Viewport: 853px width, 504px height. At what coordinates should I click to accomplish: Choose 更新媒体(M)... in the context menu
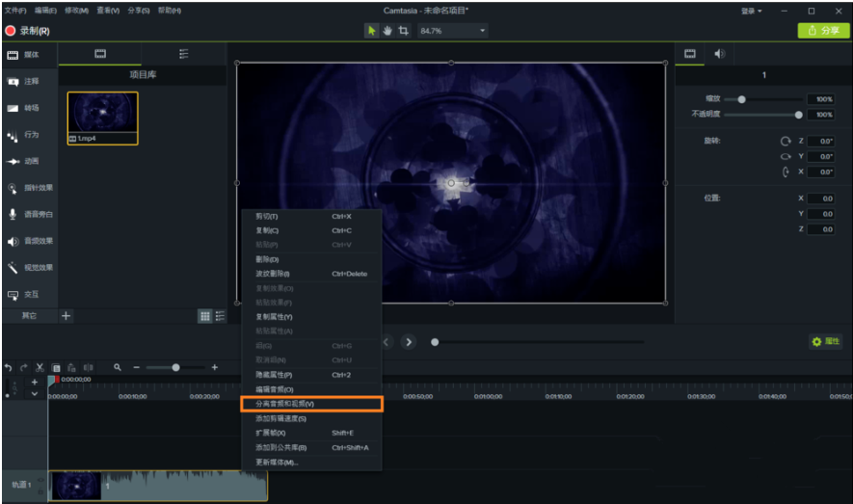point(311,463)
